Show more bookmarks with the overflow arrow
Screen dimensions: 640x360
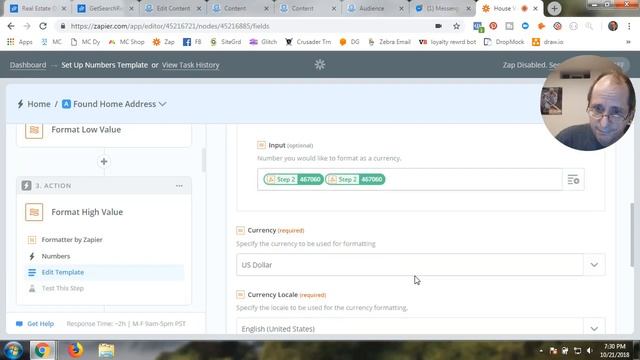pos(628,42)
